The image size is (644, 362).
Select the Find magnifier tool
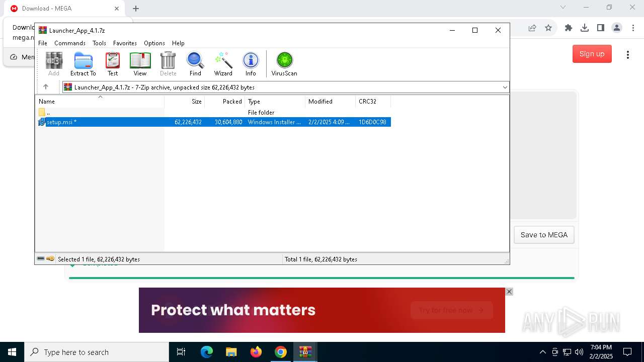pos(195,64)
